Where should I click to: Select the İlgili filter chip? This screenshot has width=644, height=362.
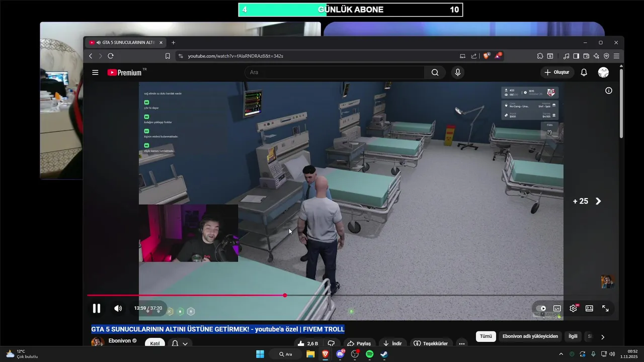[573, 336]
